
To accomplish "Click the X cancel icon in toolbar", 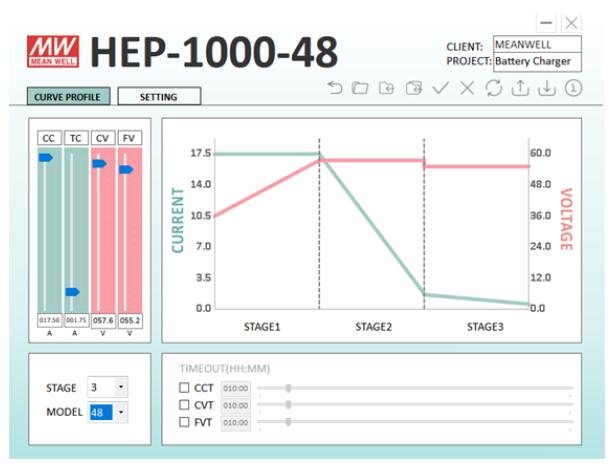I will [x=467, y=88].
